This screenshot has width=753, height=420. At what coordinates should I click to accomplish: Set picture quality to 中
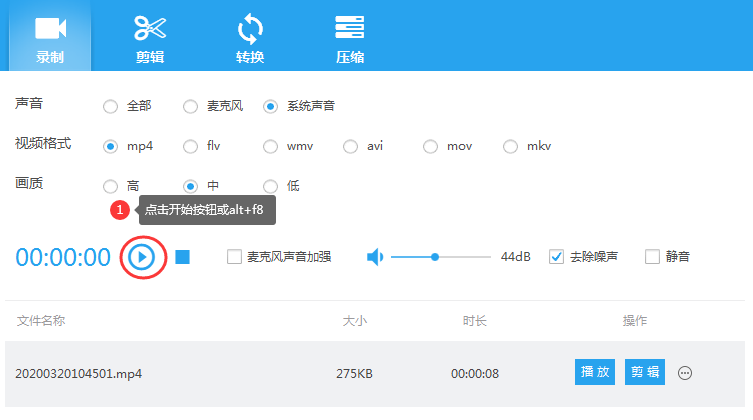(191, 186)
